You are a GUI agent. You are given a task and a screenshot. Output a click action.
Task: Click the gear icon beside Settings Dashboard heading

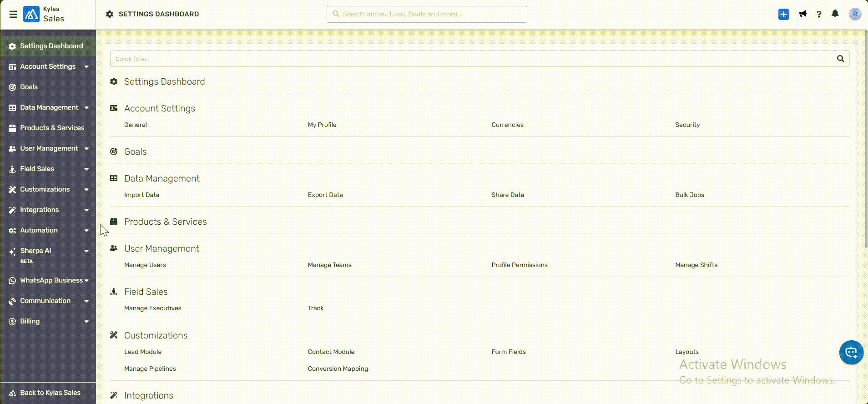click(x=114, y=81)
